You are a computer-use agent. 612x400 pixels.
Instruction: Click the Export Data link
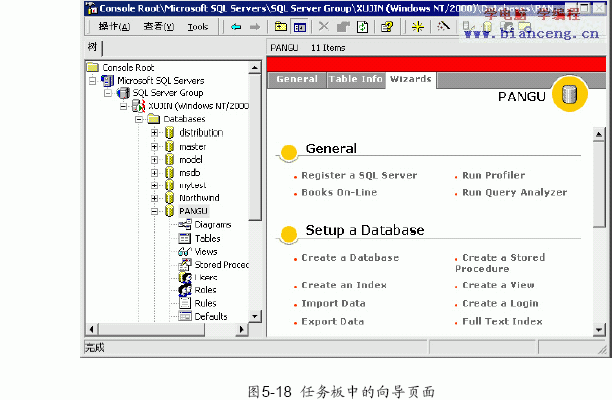click(x=333, y=322)
